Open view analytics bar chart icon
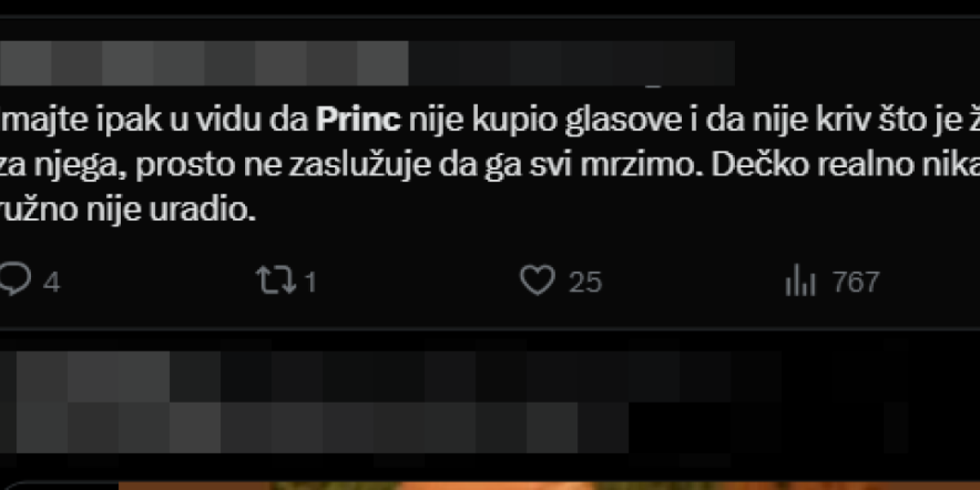Image resolution: width=980 pixels, height=490 pixels. pos(801,282)
